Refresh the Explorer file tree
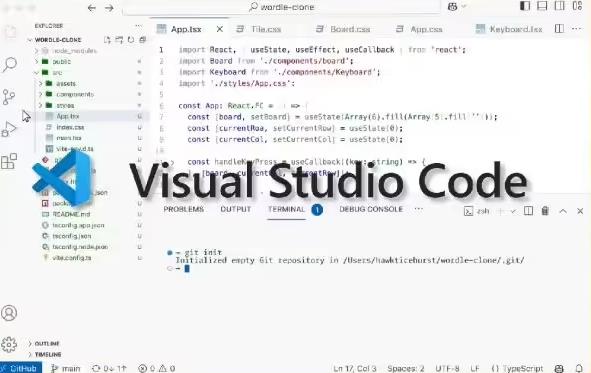This screenshot has width=591, height=373. [131, 40]
